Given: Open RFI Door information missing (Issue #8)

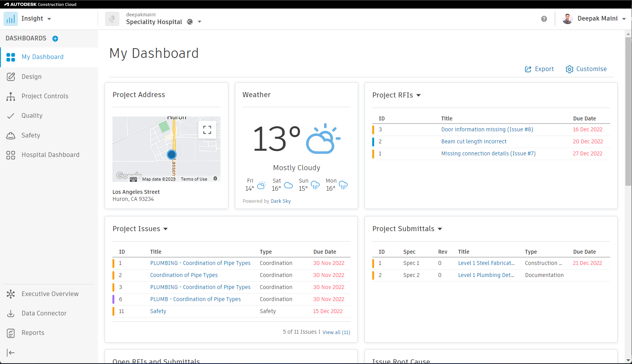Looking at the screenshot, I should [487, 129].
